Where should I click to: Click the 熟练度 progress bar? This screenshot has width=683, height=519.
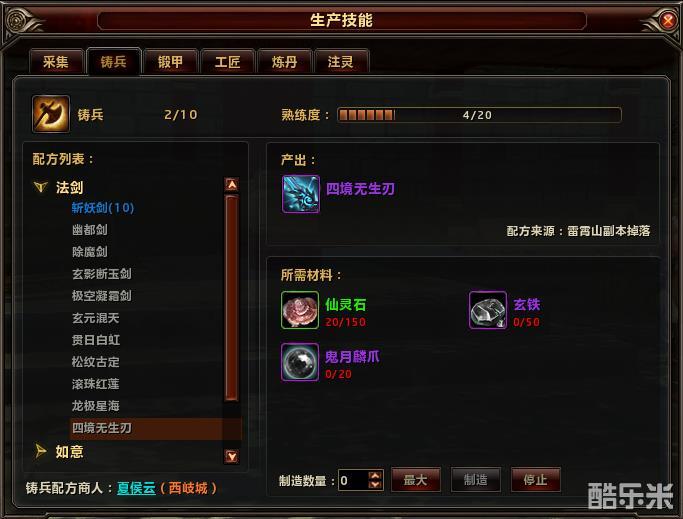coord(479,115)
